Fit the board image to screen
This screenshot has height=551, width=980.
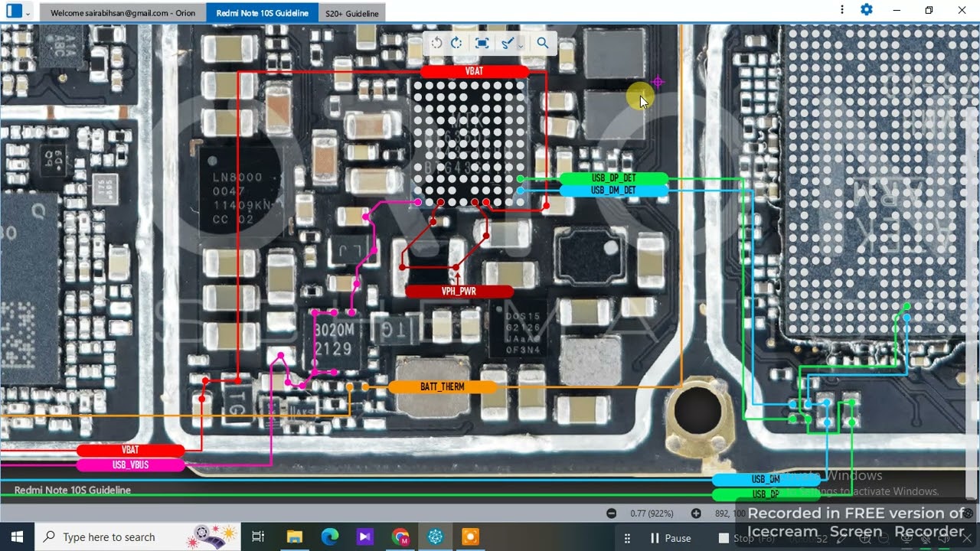[482, 43]
